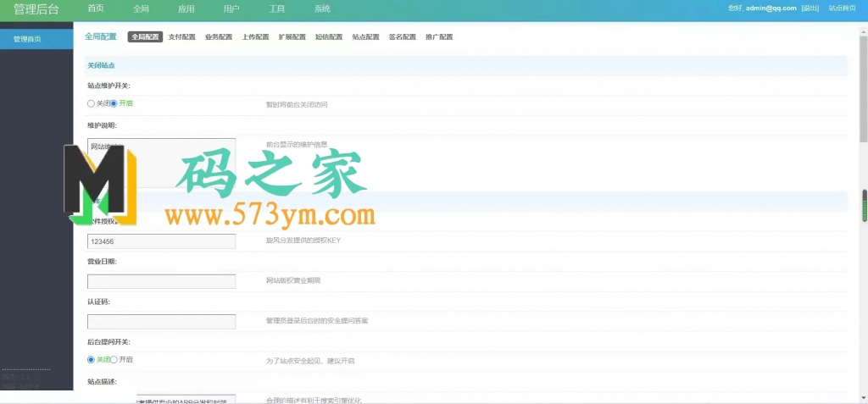Click the 维护说明 label

(x=102, y=125)
